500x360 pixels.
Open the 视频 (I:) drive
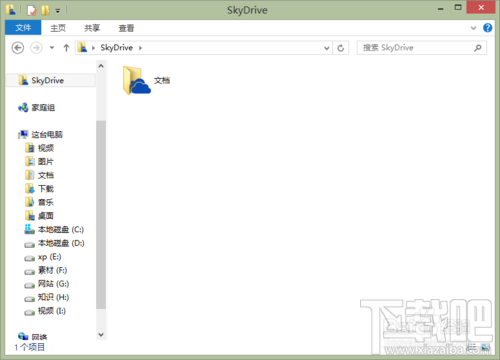point(52,311)
